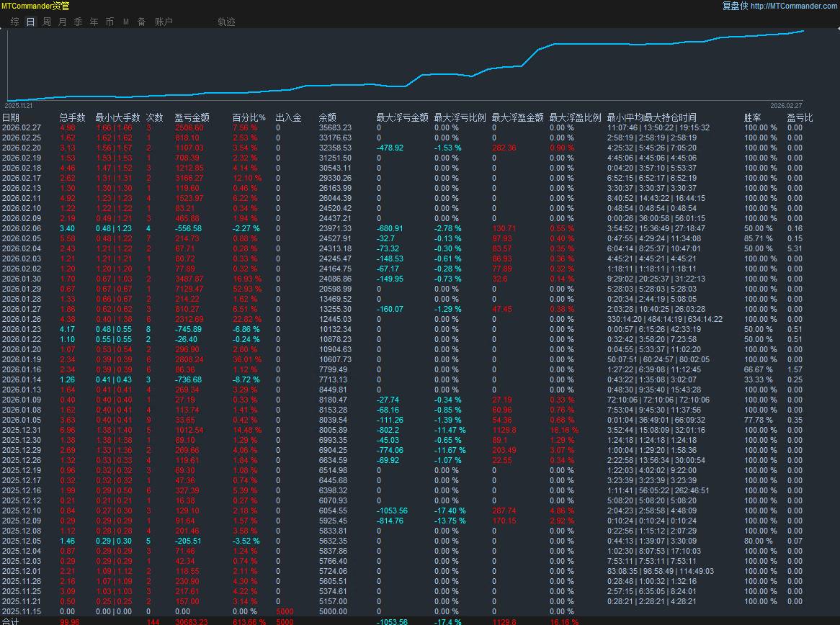Switch to the 综 summary tab

(15, 22)
